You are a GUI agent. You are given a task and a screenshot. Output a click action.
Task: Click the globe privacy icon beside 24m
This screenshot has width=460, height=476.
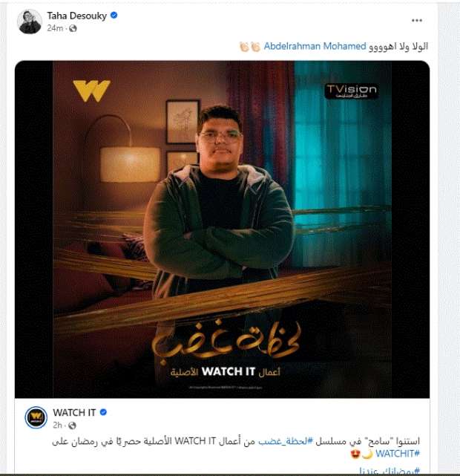[x=73, y=28]
